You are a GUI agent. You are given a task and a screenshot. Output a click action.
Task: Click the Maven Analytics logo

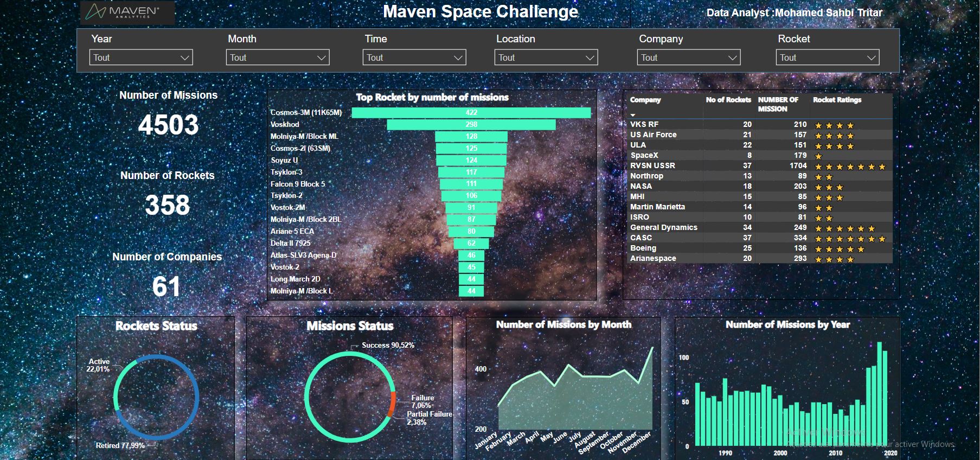[x=127, y=12]
